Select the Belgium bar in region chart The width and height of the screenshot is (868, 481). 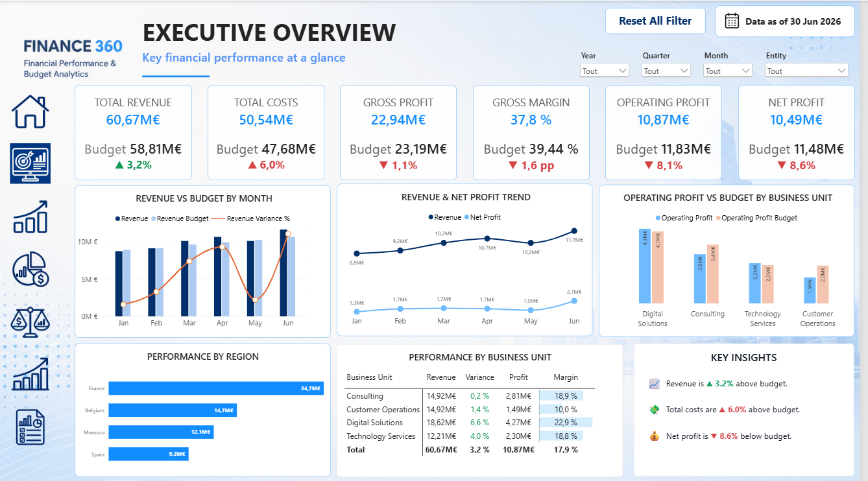(x=173, y=410)
